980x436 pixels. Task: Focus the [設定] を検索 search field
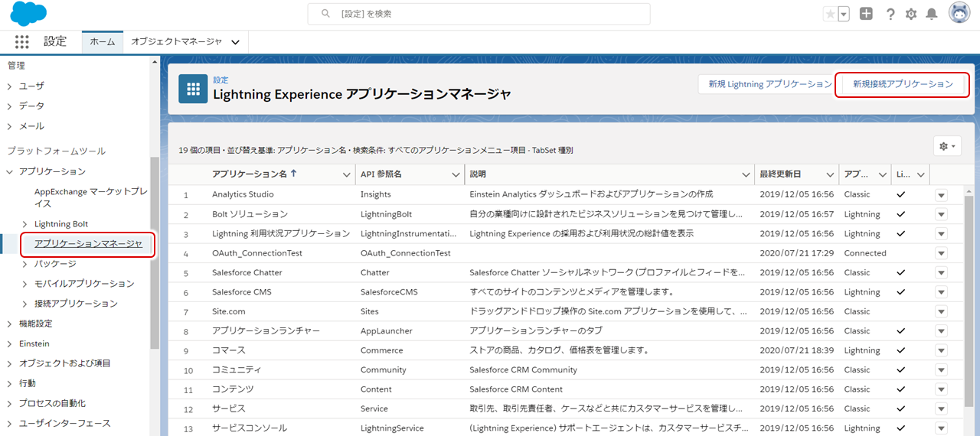click(x=479, y=14)
